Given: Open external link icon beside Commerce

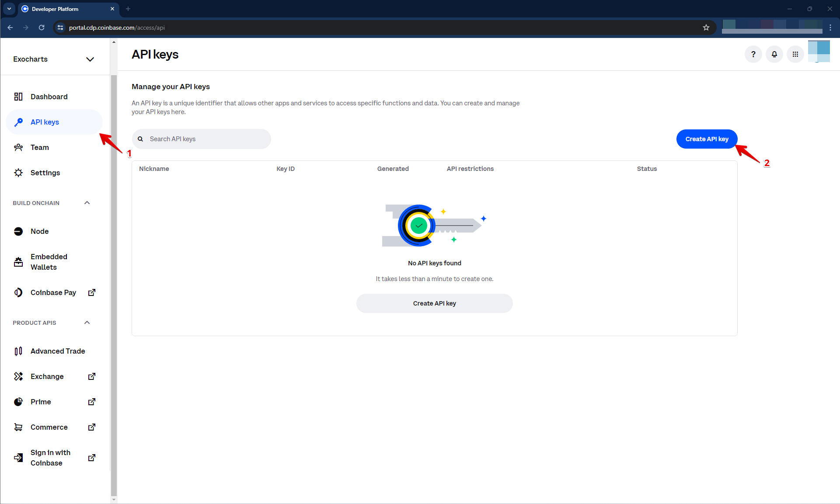Looking at the screenshot, I should (92, 427).
